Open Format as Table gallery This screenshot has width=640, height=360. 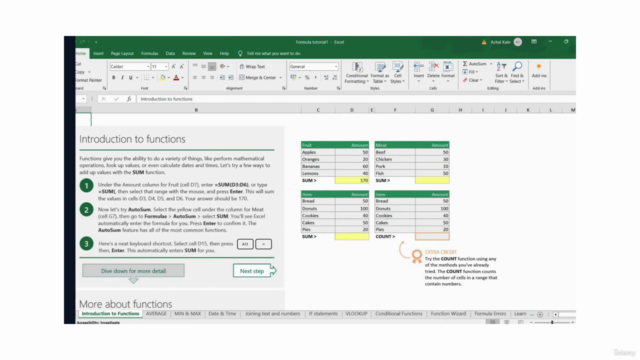point(380,73)
